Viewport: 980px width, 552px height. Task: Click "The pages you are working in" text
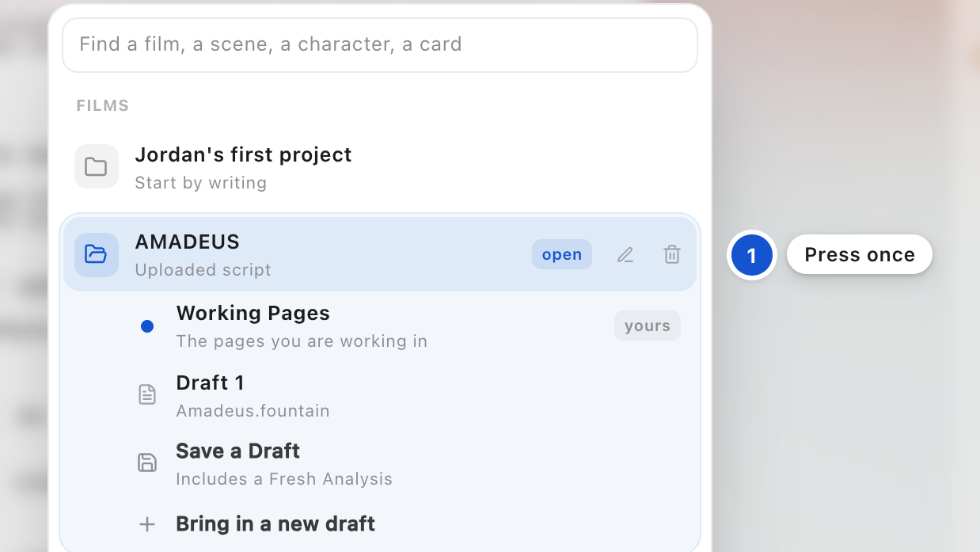coord(302,341)
